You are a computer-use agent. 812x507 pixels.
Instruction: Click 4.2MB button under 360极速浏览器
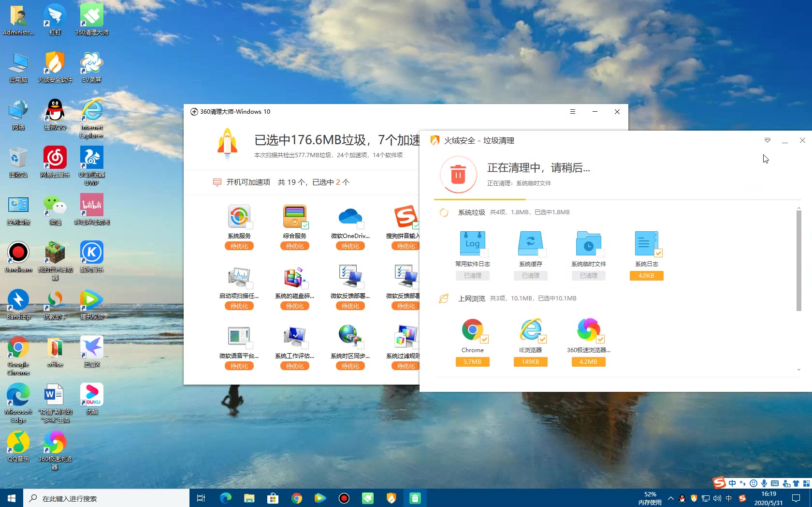pyautogui.click(x=588, y=362)
